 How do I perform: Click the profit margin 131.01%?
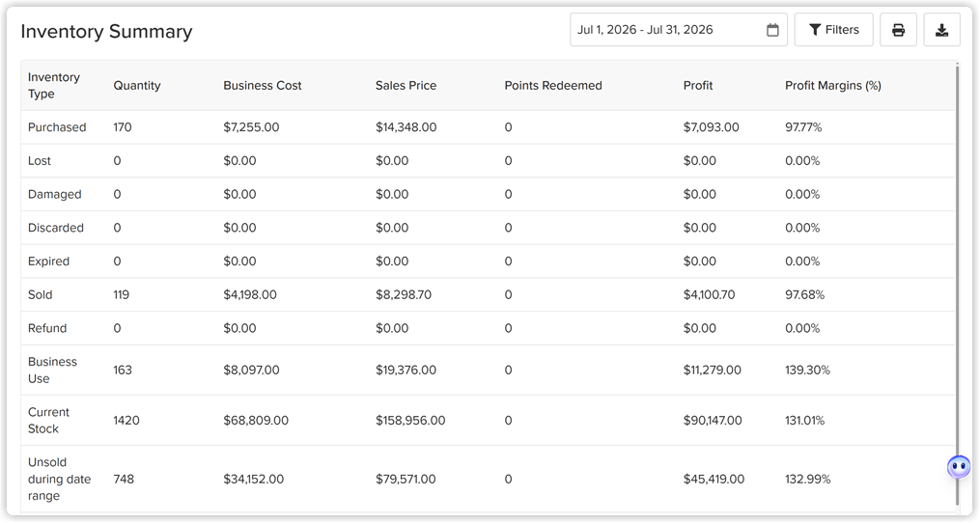[x=805, y=421]
